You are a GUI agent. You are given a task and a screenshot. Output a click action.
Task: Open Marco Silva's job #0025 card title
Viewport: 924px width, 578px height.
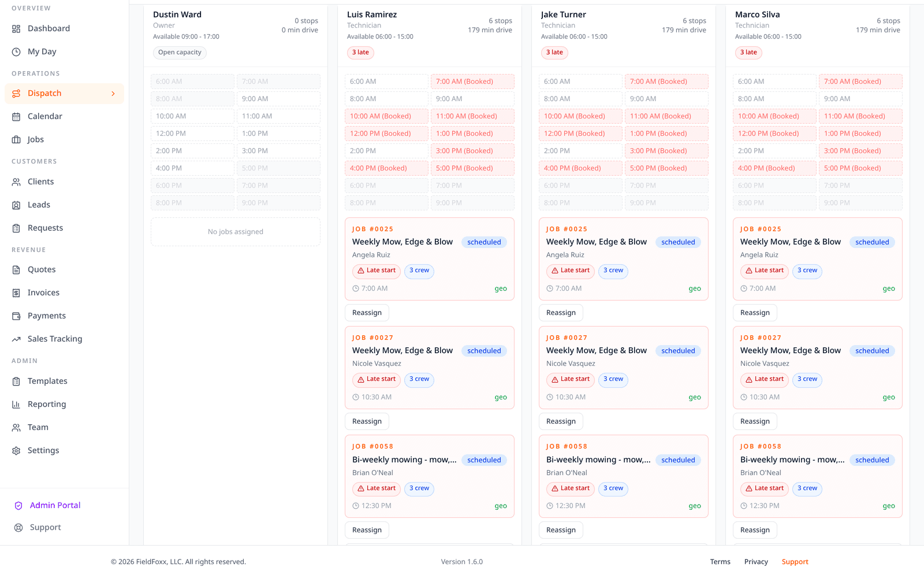click(x=791, y=242)
